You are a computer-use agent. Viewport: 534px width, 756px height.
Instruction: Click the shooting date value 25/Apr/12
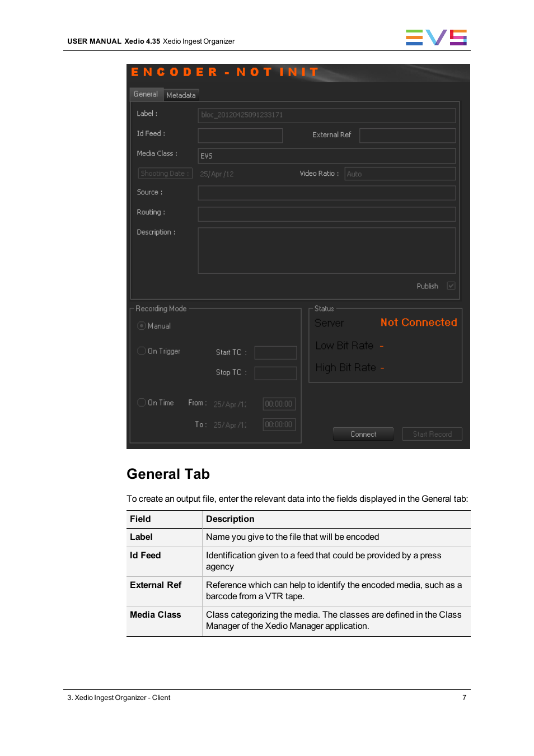click(217, 174)
